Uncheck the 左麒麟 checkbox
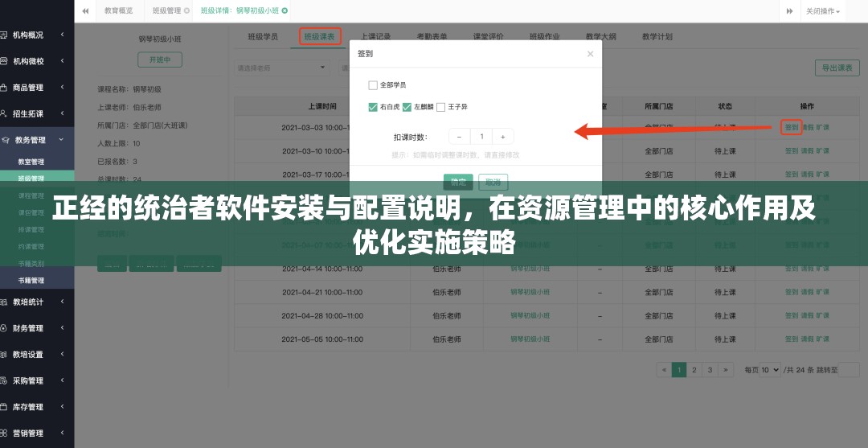This screenshot has height=448, width=868. coord(407,107)
